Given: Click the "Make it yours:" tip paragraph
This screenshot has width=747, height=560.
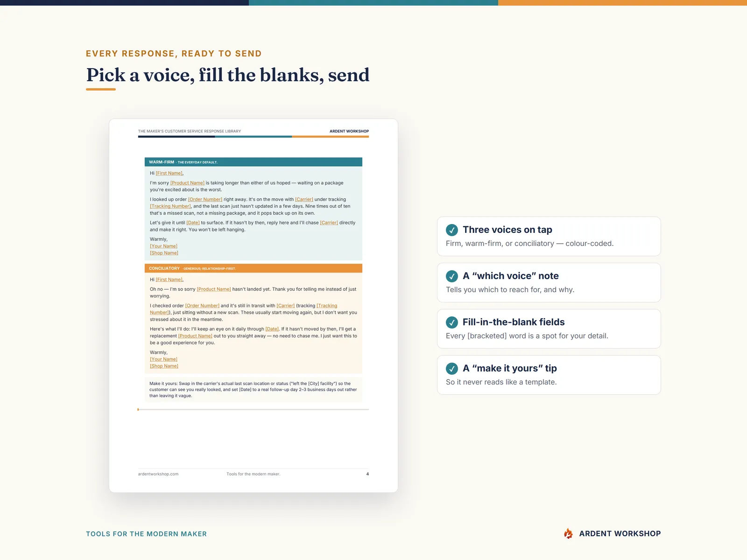Looking at the screenshot, I should click(x=254, y=390).
